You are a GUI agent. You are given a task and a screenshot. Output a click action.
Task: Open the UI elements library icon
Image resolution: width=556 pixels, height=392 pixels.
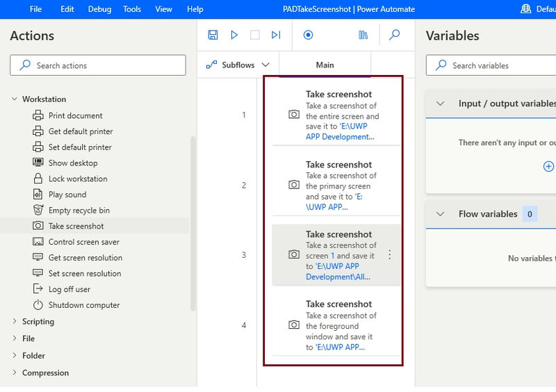363,35
